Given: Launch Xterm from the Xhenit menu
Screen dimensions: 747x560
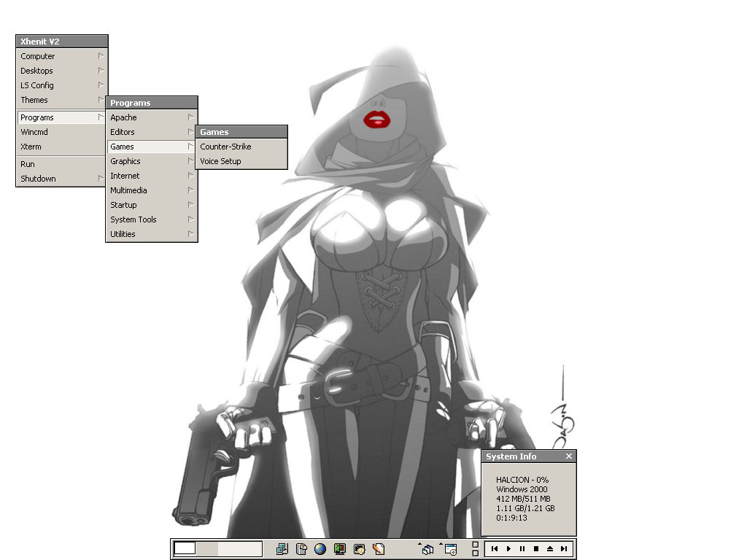Looking at the screenshot, I should (x=61, y=147).
